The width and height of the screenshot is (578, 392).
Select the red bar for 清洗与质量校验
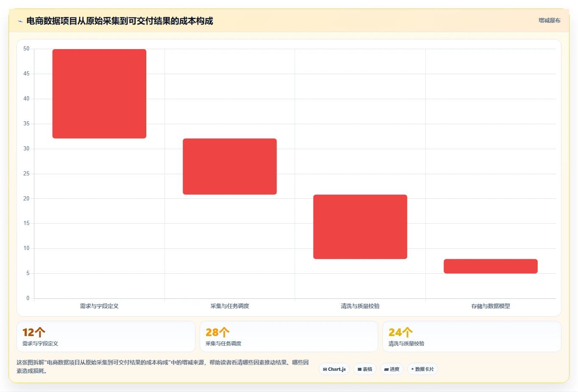pos(360,227)
